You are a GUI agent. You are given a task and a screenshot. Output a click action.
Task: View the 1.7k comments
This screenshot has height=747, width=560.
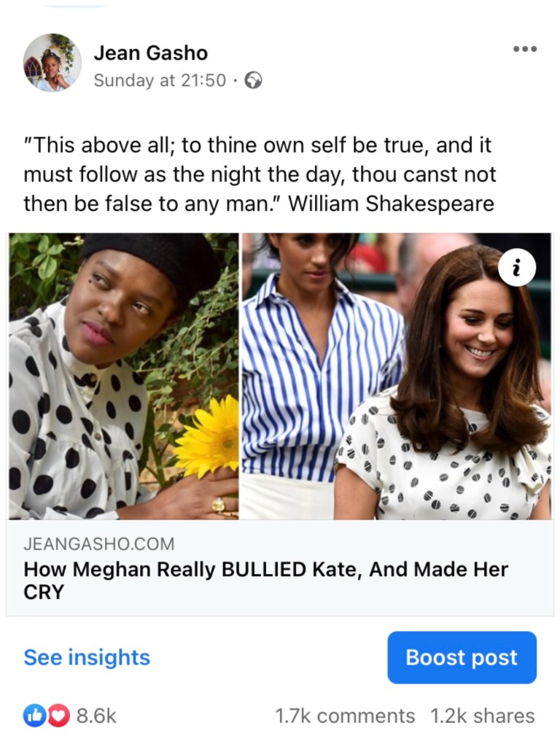pos(345,716)
